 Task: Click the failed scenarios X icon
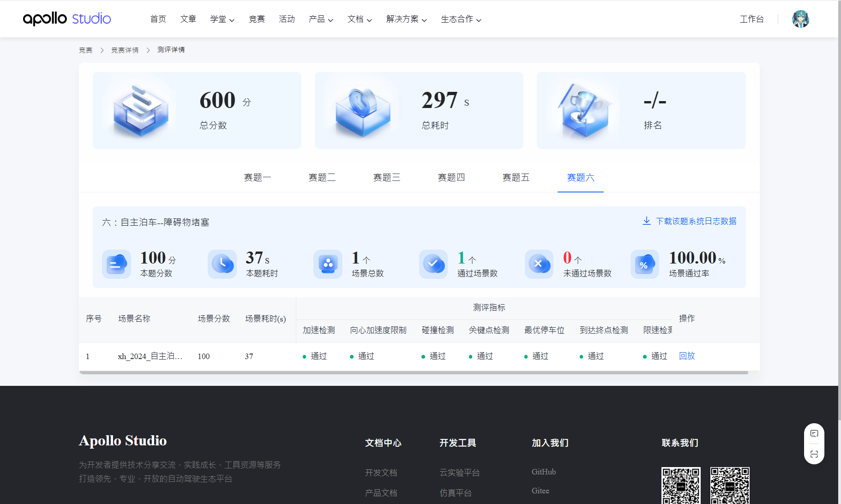tap(539, 264)
